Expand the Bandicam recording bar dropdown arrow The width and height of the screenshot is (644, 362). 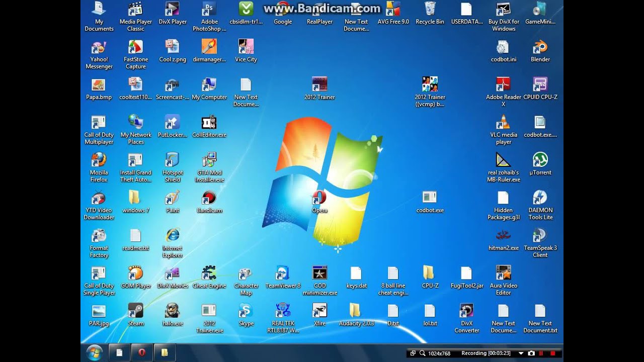[521, 353]
